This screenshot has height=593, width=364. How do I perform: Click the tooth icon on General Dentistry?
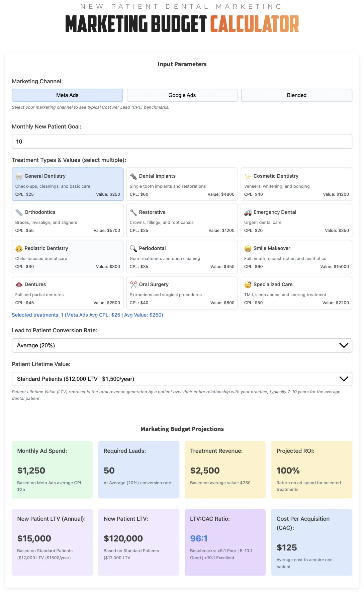19,176
